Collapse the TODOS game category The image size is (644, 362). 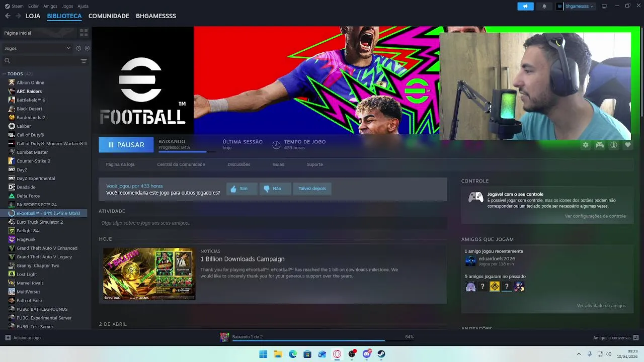pyautogui.click(x=5, y=74)
